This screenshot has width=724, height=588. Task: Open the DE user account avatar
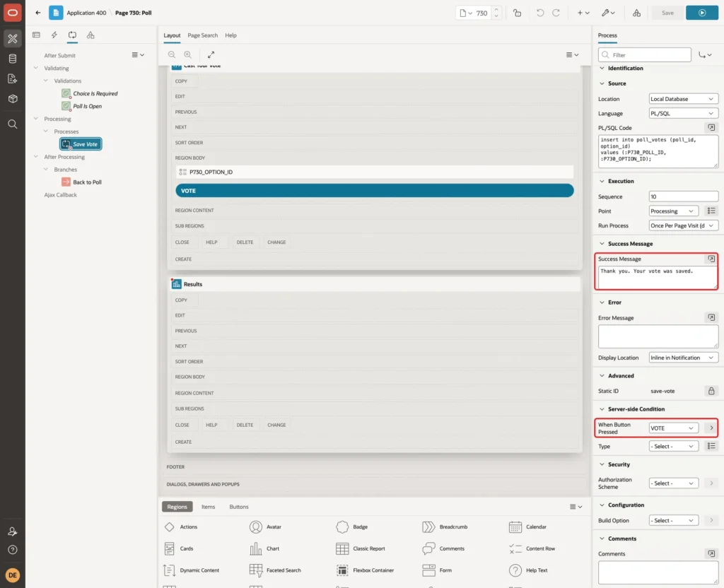[x=13, y=575]
